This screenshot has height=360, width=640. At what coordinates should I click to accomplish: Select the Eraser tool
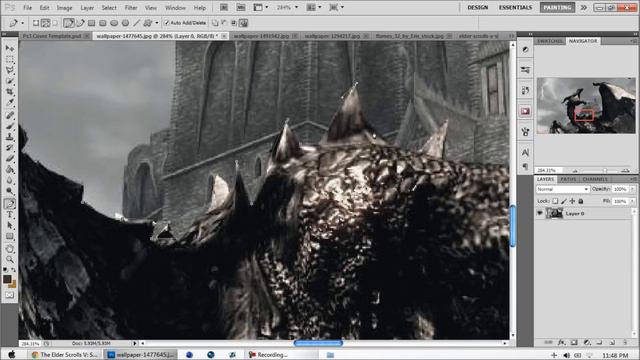click(10, 158)
